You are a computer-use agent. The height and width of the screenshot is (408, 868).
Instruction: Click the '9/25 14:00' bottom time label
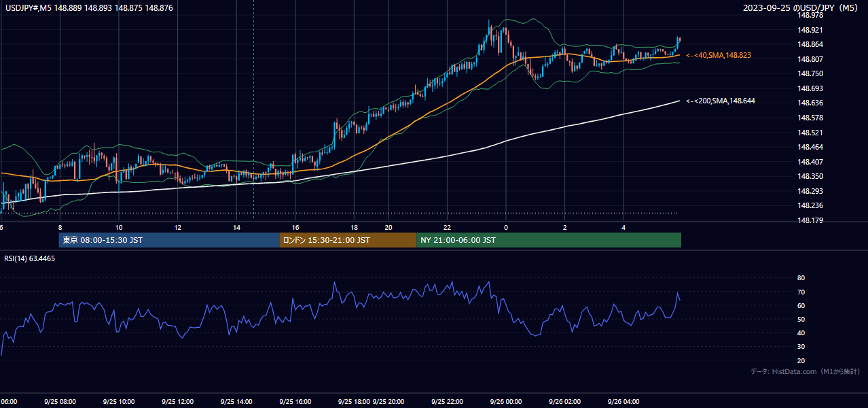[x=236, y=401]
